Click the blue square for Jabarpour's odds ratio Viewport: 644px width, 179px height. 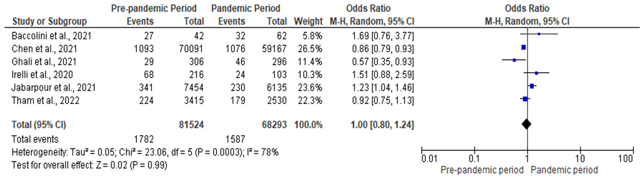coord(532,86)
